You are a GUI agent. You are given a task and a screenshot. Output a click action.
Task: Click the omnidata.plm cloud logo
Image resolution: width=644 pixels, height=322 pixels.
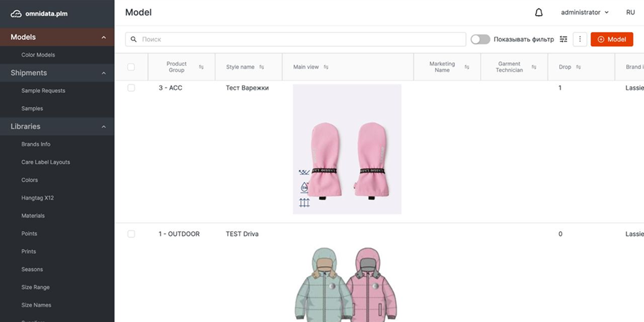tap(16, 14)
